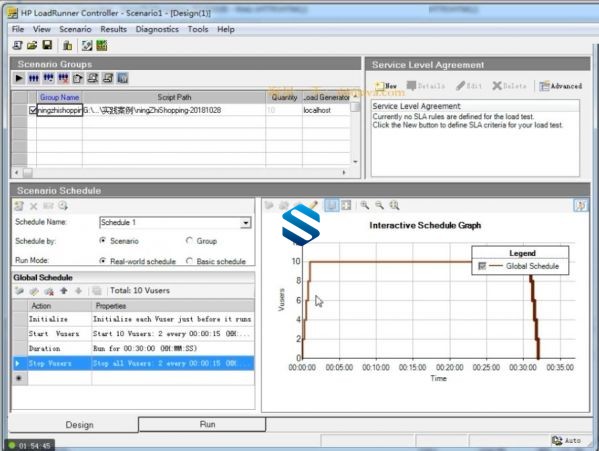The height and width of the screenshot is (451, 599).
Task: Click Edit in Service Level Agreement toolbar
Action: click(469, 86)
